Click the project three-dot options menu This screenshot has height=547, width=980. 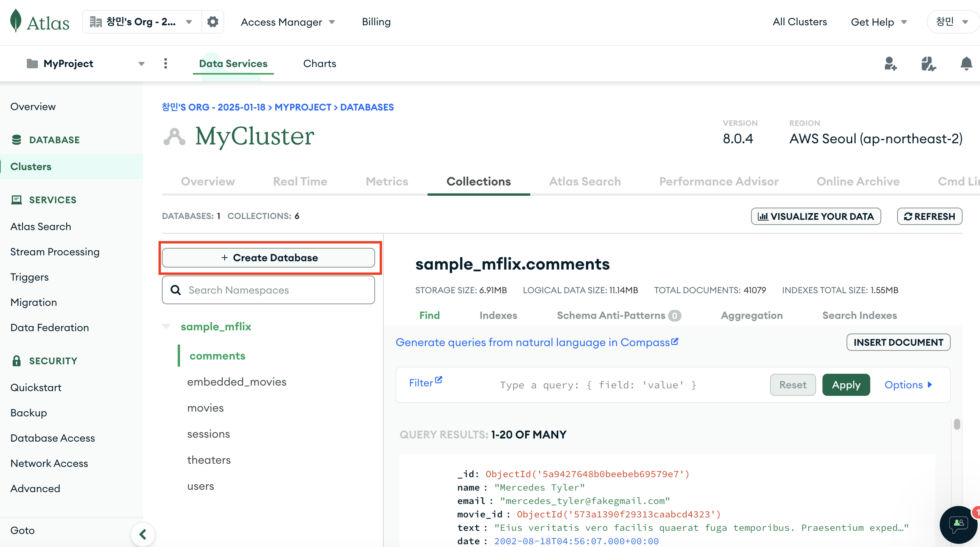165,64
